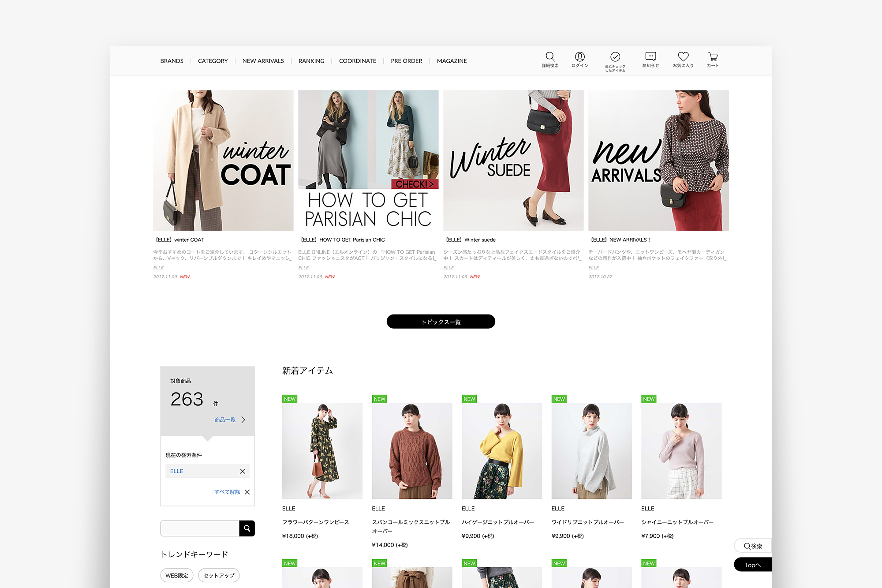The height and width of the screenshot is (588, 882).
Task: Select the セットアップ trend keyword tag
Action: pos(219,575)
